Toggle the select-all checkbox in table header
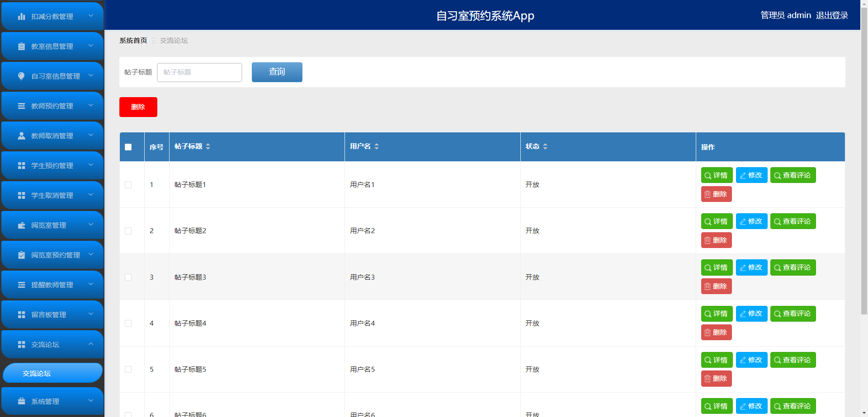The height and width of the screenshot is (417, 868). click(128, 147)
